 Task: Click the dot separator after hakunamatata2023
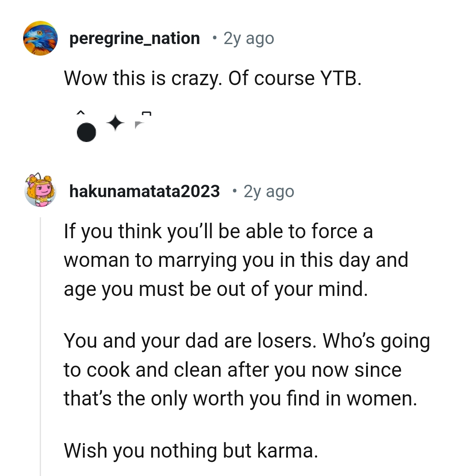coord(234,191)
